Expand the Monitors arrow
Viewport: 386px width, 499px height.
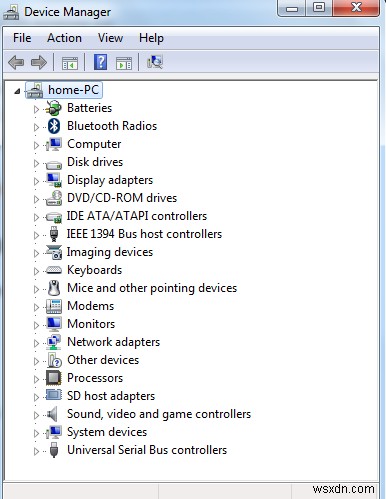[36, 325]
